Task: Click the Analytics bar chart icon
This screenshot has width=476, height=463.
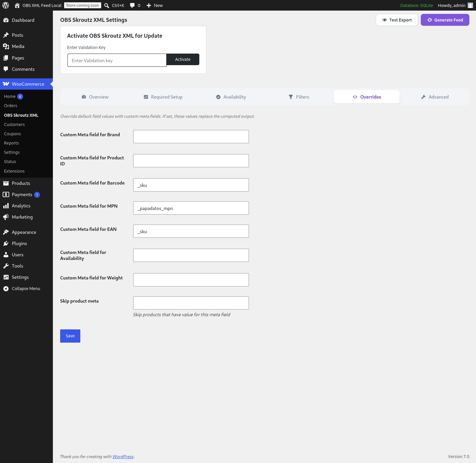Action: [x=6, y=206]
